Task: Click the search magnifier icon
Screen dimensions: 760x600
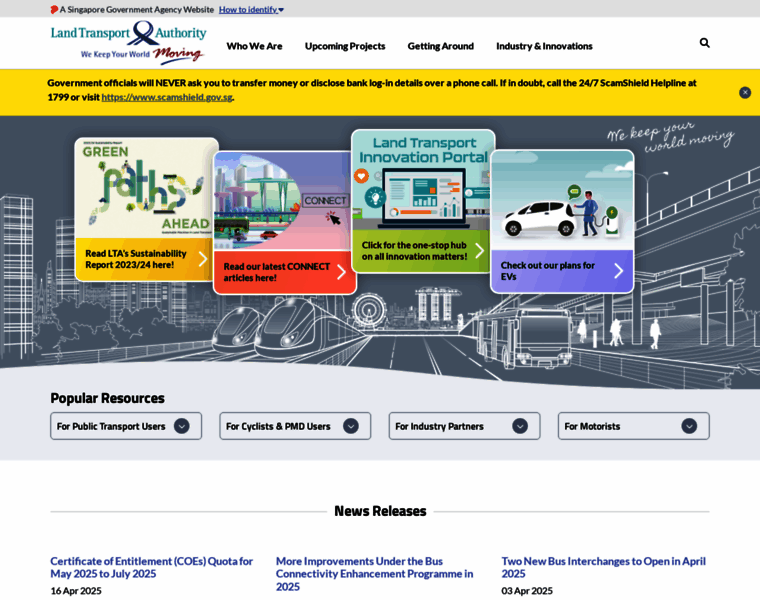Action: tap(704, 43)
